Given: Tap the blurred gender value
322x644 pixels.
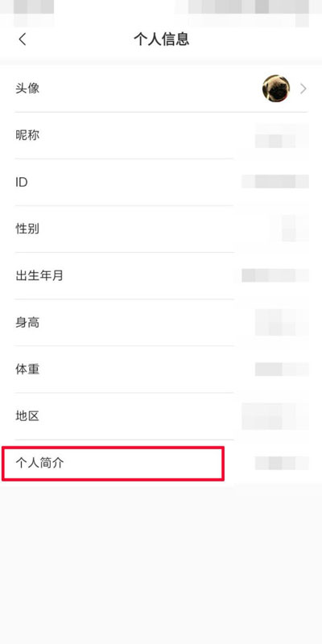Looking at the screenshot, I should [295, 229].
